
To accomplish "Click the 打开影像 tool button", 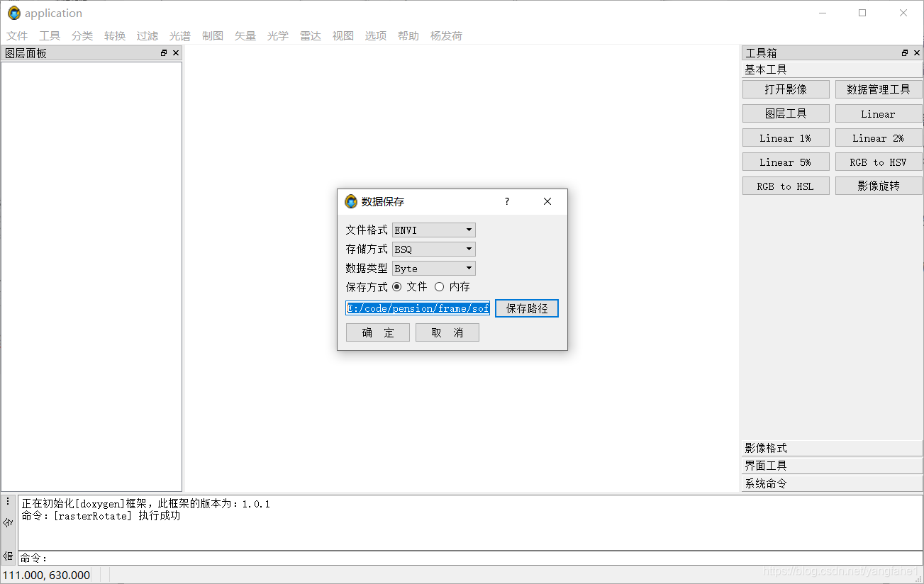I will [786, 89].
